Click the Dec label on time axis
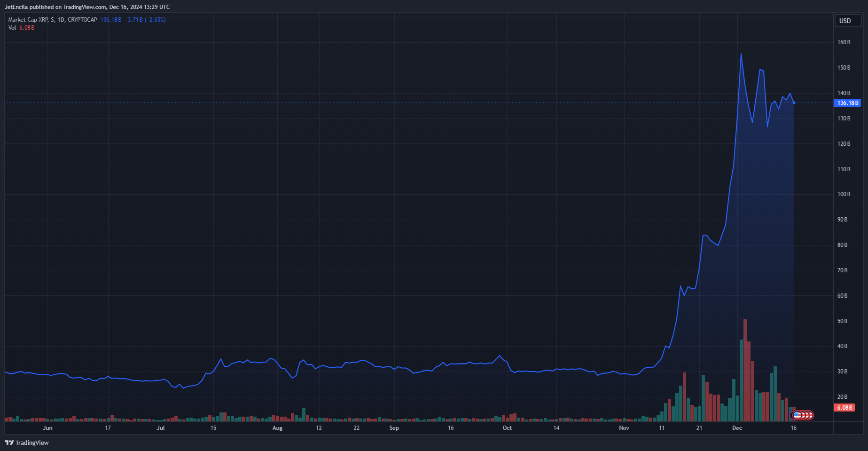The width and height of the screenshot is (868, 451). (737, 428)
